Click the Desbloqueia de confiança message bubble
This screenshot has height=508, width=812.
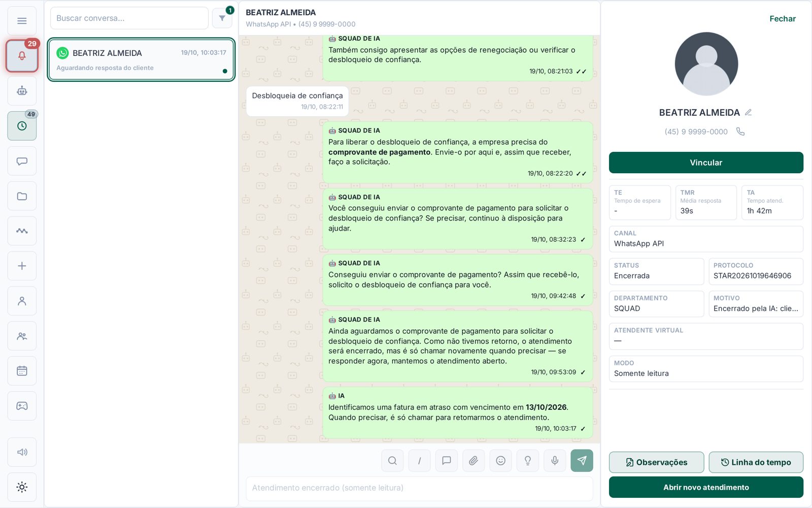297,101
